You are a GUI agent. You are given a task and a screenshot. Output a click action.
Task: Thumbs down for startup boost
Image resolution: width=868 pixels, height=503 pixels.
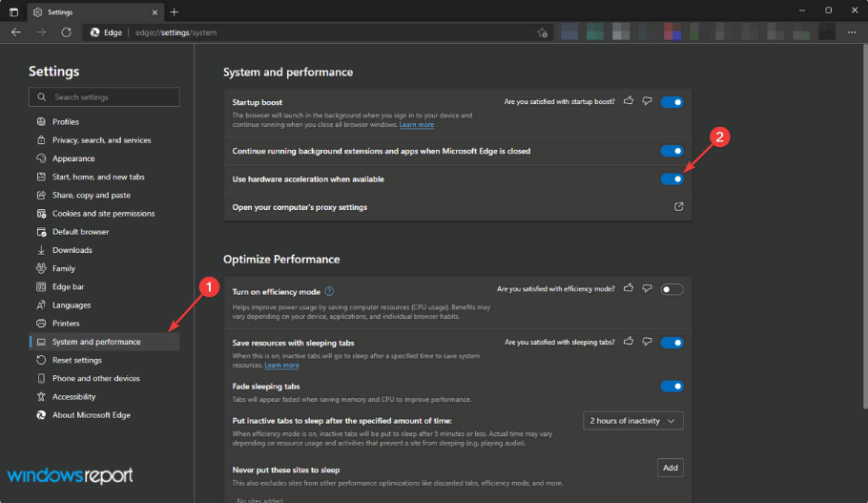tap(647, 101)
